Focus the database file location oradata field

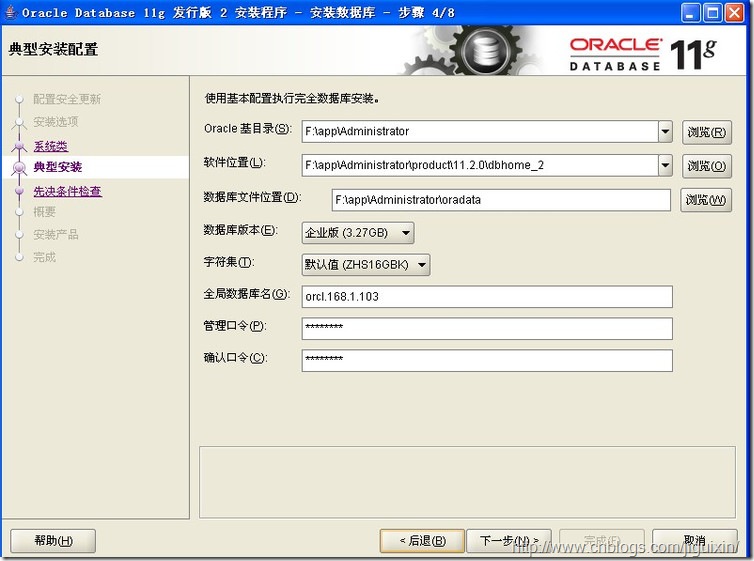tap(501, 200)
